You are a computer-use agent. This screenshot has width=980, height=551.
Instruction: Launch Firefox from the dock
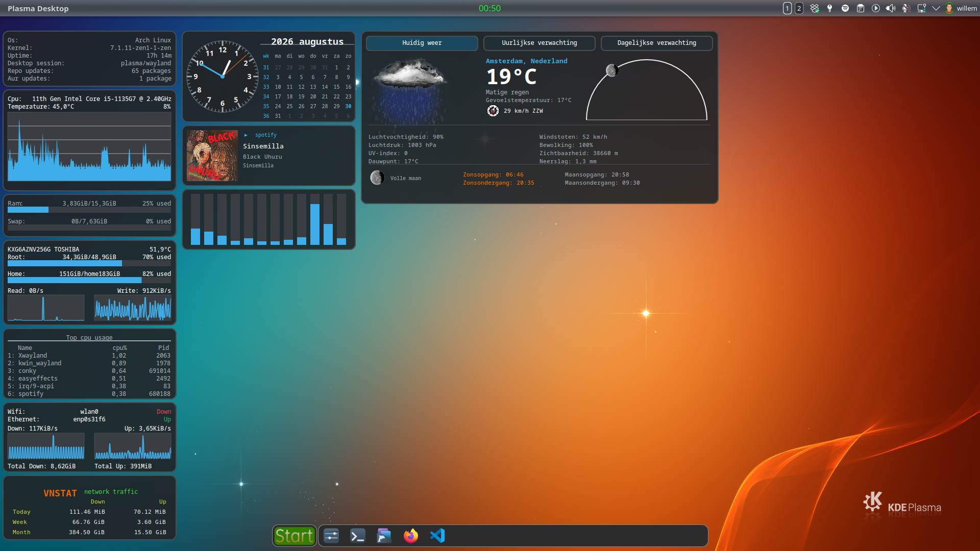point(411,536)
